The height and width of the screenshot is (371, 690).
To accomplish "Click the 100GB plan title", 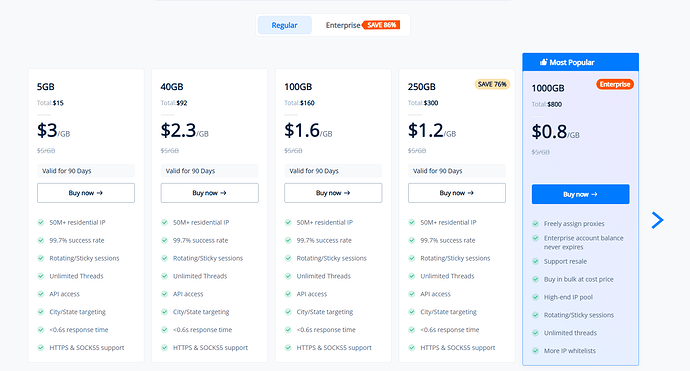I will pyautogui.click(x=298, y=87).
